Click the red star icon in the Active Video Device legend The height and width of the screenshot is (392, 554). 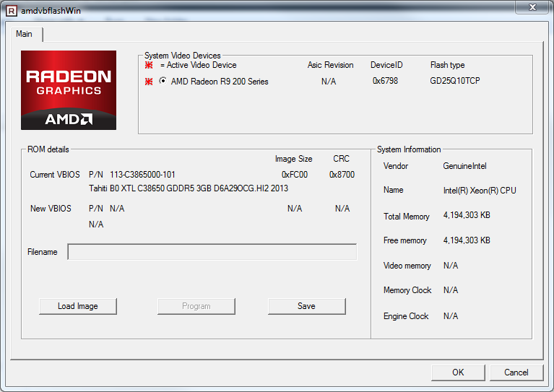click(149, 65)
